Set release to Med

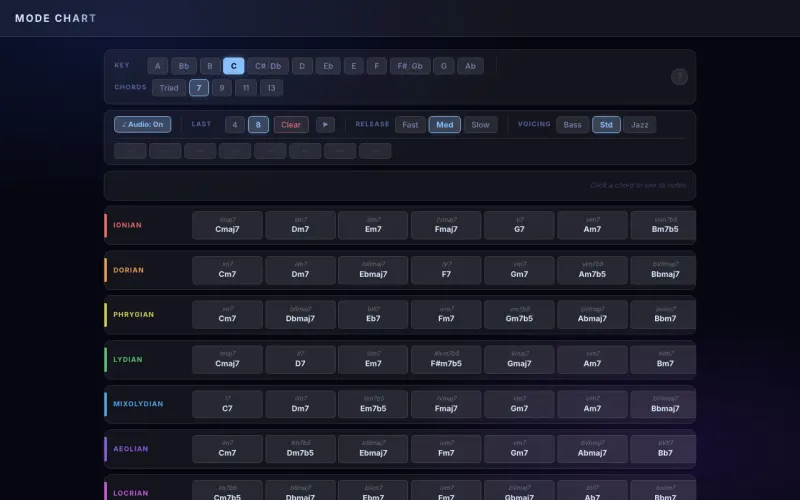(x=444, y=124)
